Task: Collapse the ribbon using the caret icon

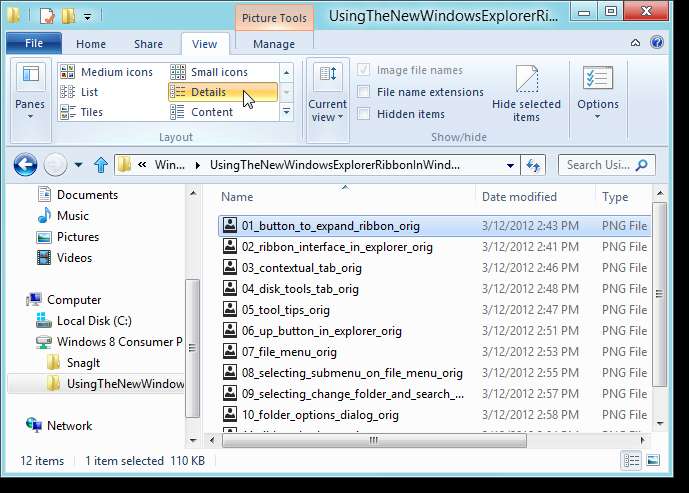Action: (635, 43)
